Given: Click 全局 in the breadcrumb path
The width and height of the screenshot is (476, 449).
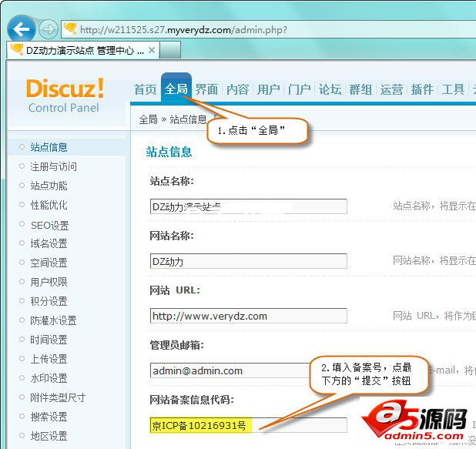Looking at the screenshot, I should (148, 119).
